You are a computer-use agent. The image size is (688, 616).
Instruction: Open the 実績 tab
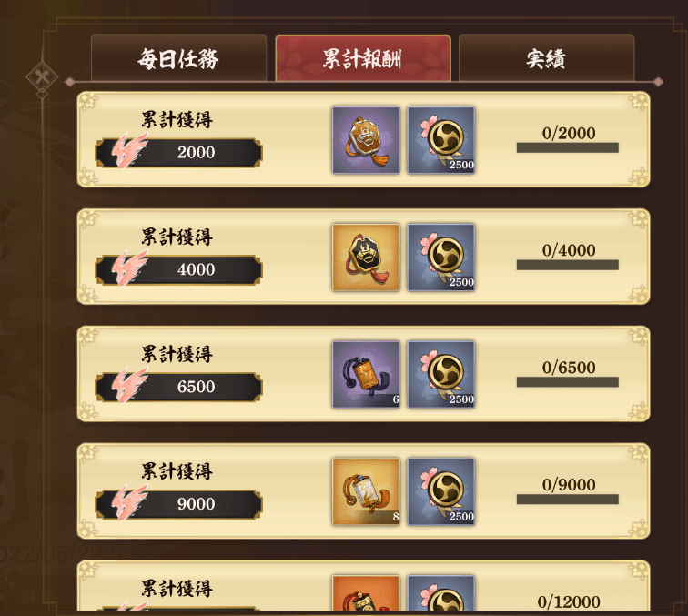point(546,58)
